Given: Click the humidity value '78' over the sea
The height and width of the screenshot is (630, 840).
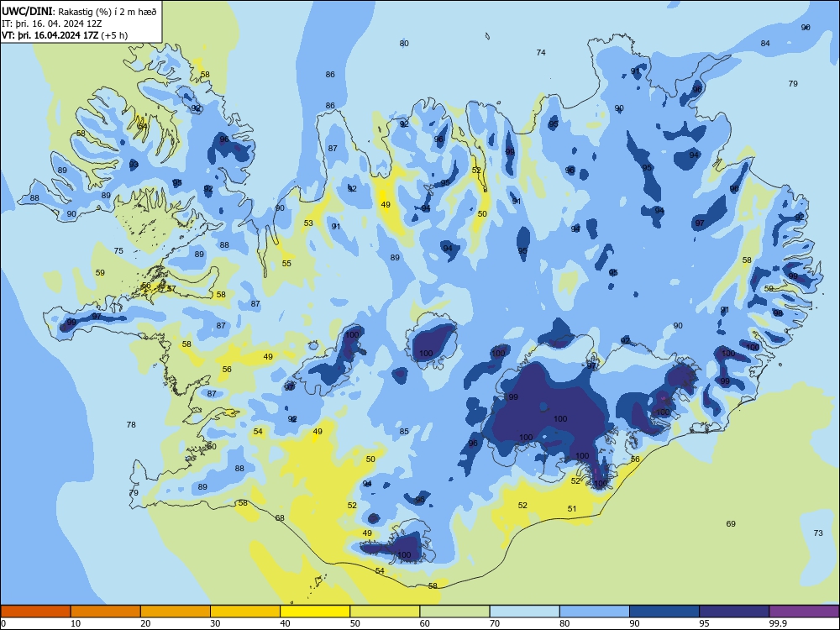Looking at the screenshot, I should click(x=131, y=425).
